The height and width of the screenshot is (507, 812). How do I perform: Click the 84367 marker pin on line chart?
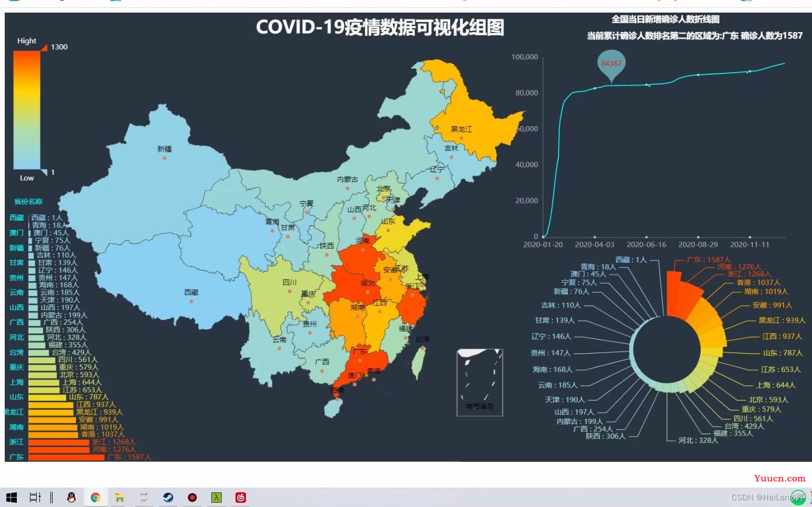coord(611,65)
